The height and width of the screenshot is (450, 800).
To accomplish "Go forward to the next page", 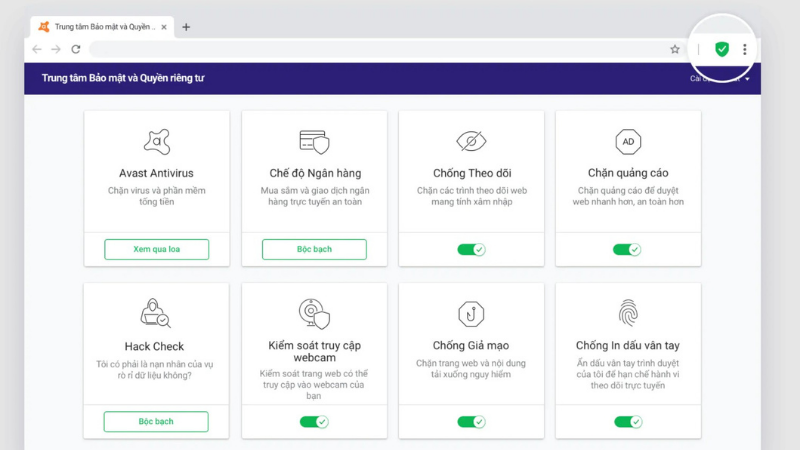I will coord(56,49).
